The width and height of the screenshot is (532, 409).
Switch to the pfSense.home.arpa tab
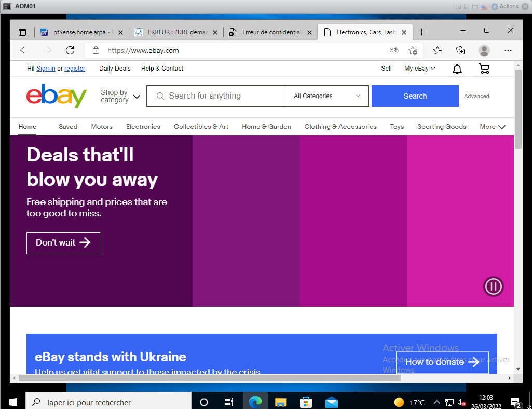(x=80, y=32)
